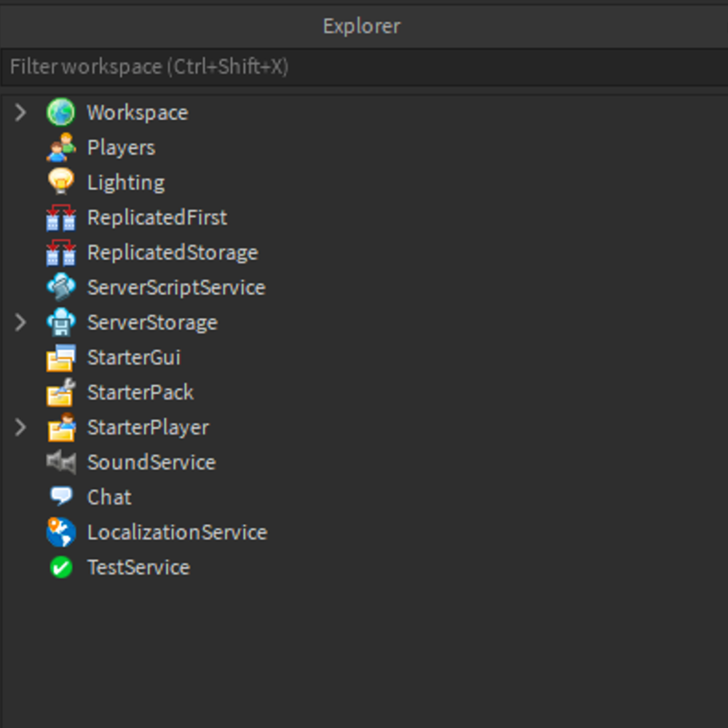Screen dimensions: 728x728
Task: Click the Workspace globe icon
Action: pos(61,113)
